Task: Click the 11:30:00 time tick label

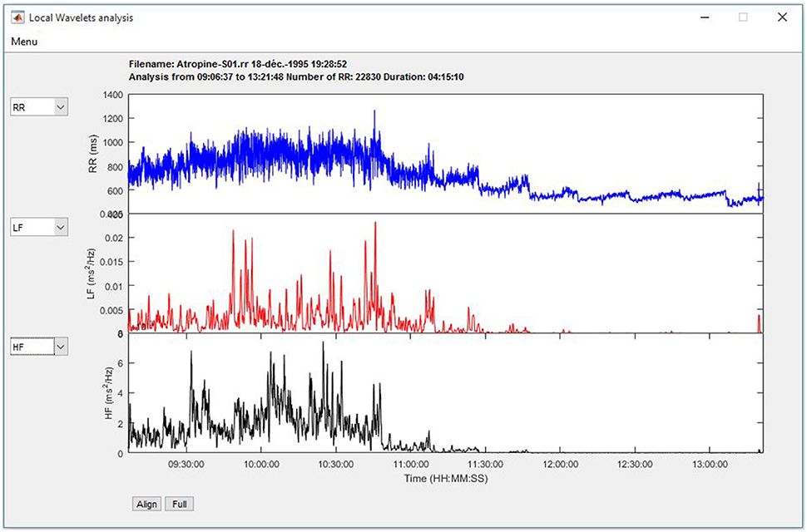Action: click(485, 464)
